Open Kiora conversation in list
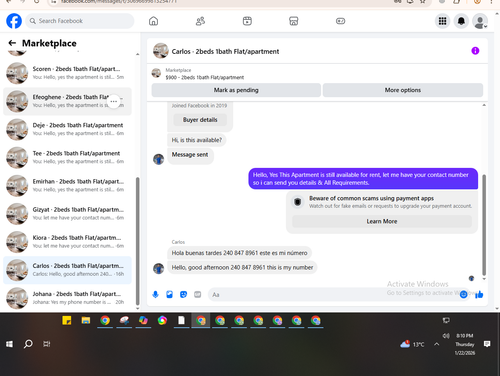The image size is (500, 376). pyautogui.click(x=67, y=242)
